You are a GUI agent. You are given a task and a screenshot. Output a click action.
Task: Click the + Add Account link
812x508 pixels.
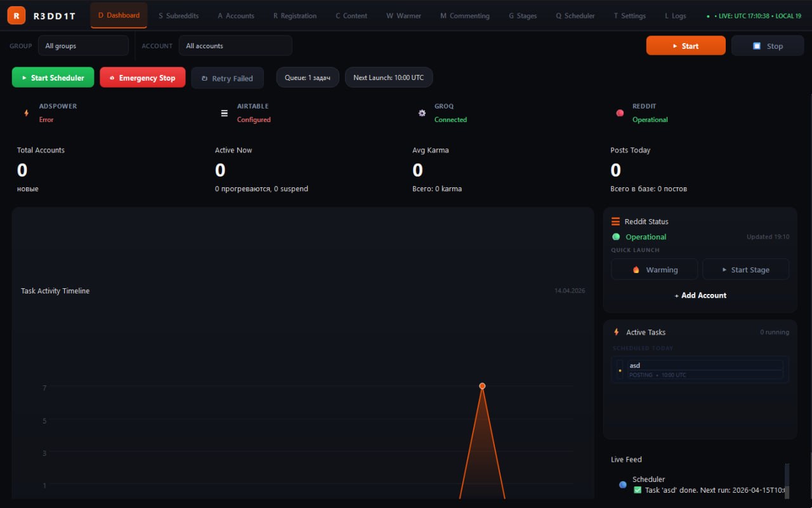click(x=700, y=295)
